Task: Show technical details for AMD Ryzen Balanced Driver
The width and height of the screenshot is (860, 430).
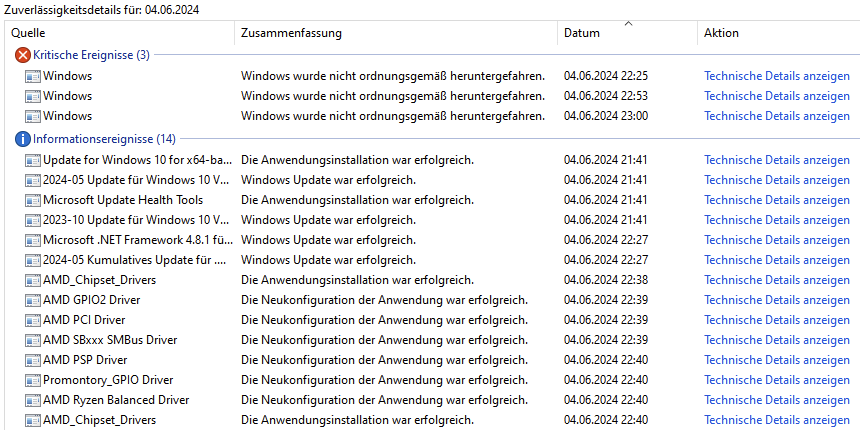Action: 777,400
